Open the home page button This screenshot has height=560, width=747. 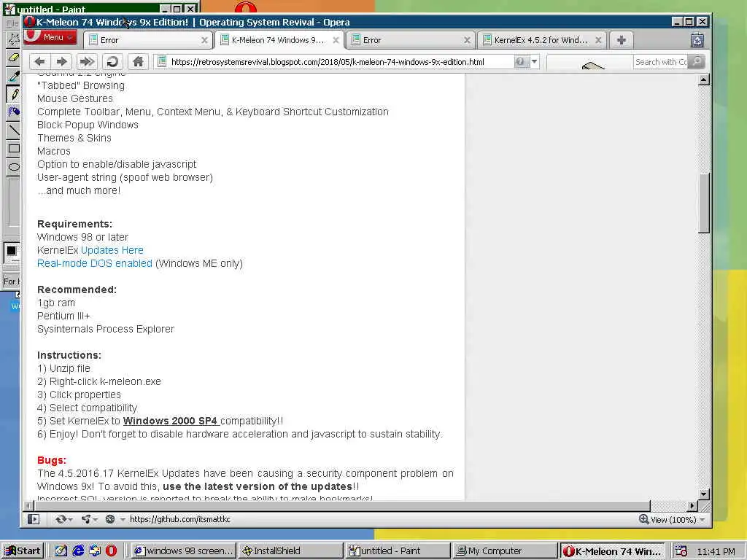click(138, 61)
